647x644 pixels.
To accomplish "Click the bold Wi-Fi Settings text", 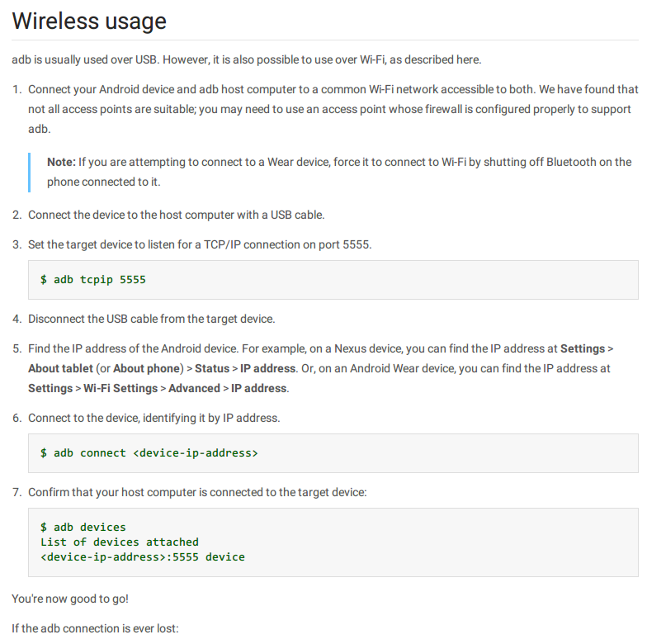I will coord(120,388).
